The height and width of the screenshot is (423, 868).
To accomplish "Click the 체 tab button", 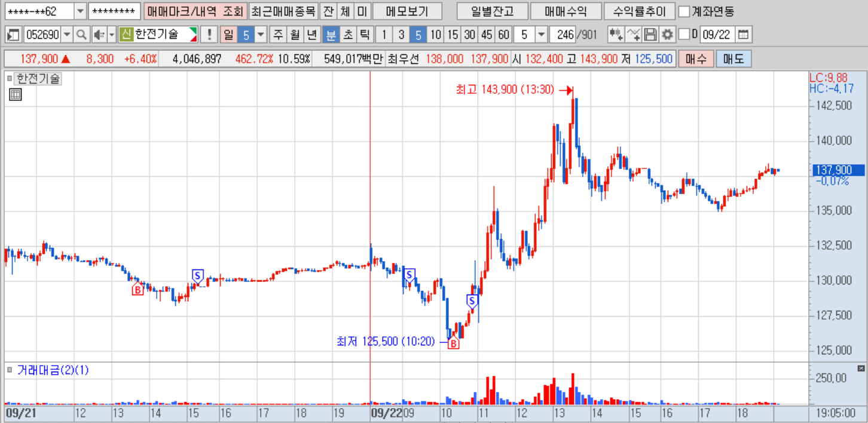I will (345, 11).
